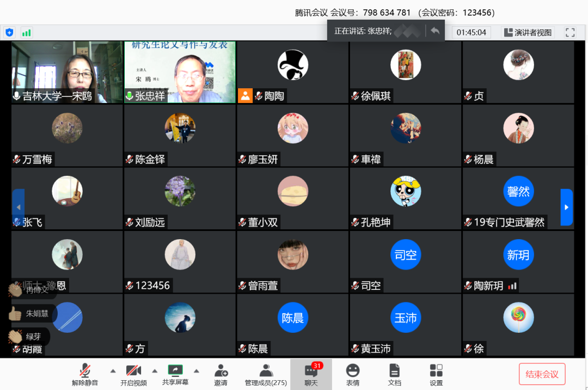Click 廖玉妍's anime avatar
The height and width of the screenshot is (390, 588).
pyautogui.click(x=293, y=128)
